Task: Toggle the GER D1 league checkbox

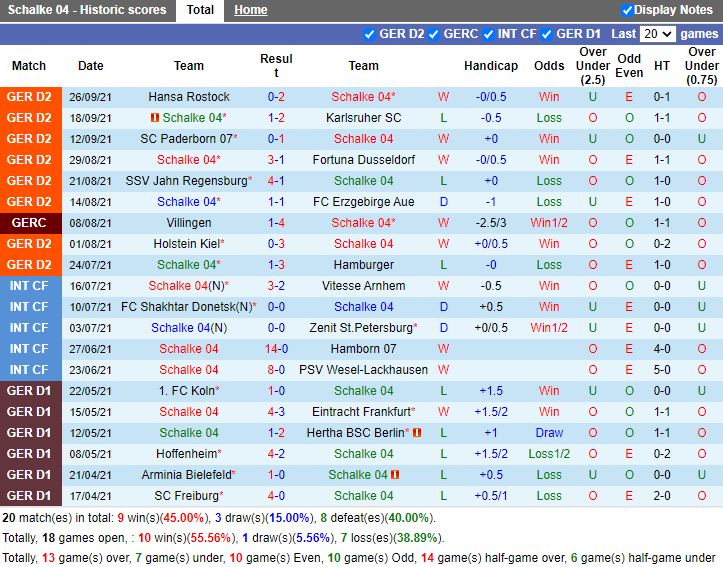Action: pyautogui.click(x=547, y=34)
